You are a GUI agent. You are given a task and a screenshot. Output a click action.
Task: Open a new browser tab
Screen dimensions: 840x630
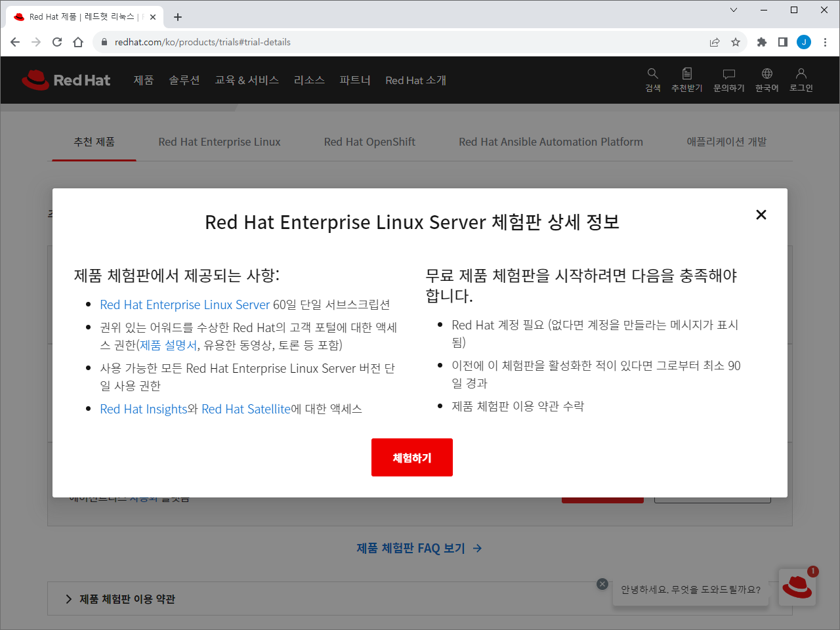pyautogui.click(x=178, y=17)
